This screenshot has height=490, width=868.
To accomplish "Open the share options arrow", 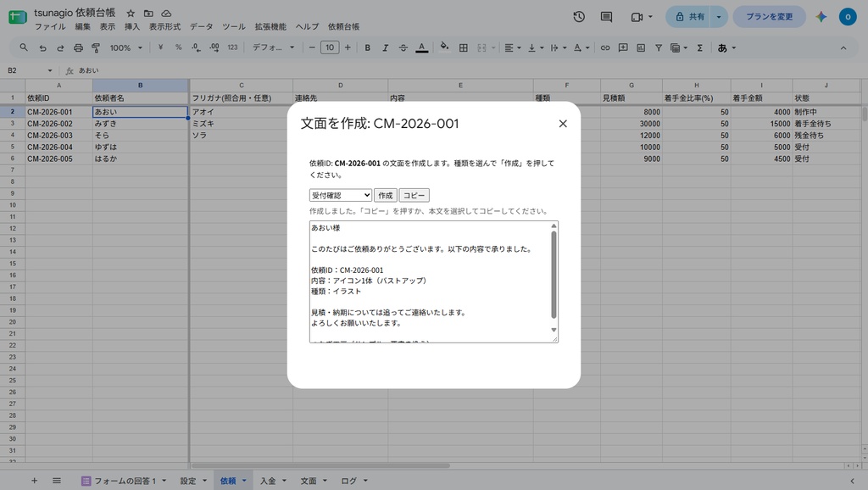I will coord(719,17).
